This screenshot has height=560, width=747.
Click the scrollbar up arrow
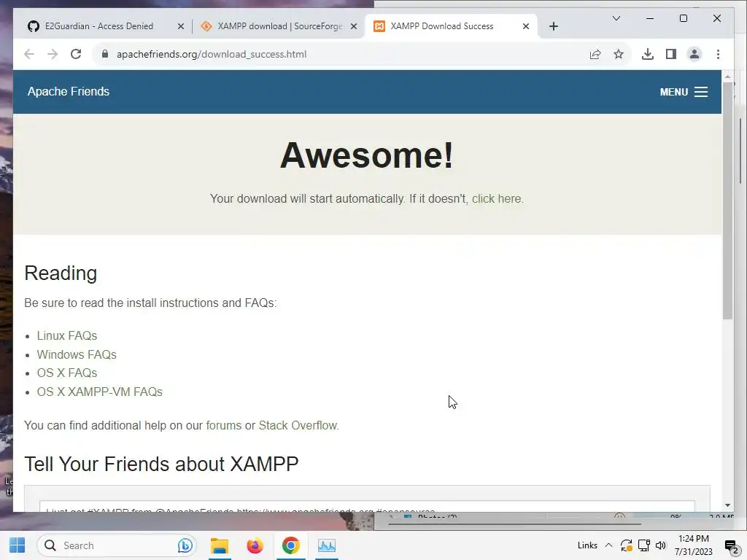click(x=727, y=76)
